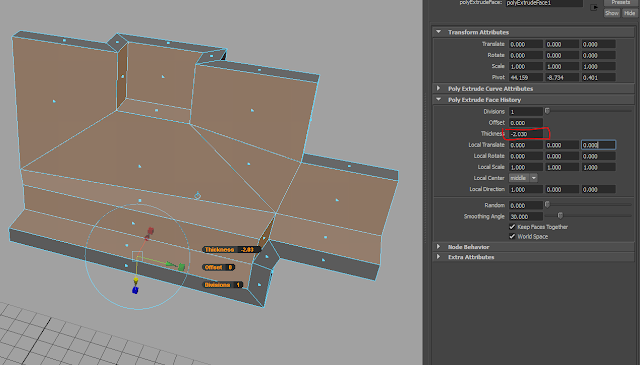
Task: Click the Scale Y field
Action: pyautogui.click(x=562, y=67)
